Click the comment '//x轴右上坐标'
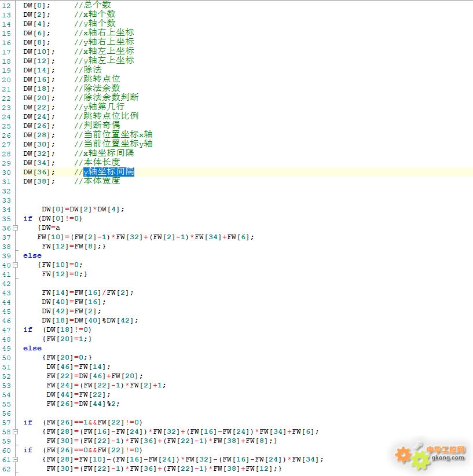The image size is (473, 476). click(x=104, y=33)
